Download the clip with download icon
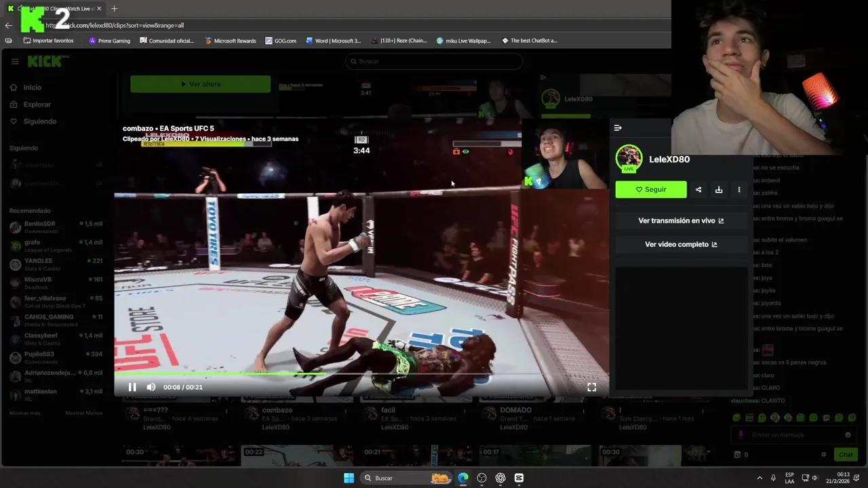Viewport: 868px width, 488px height. 719,190
